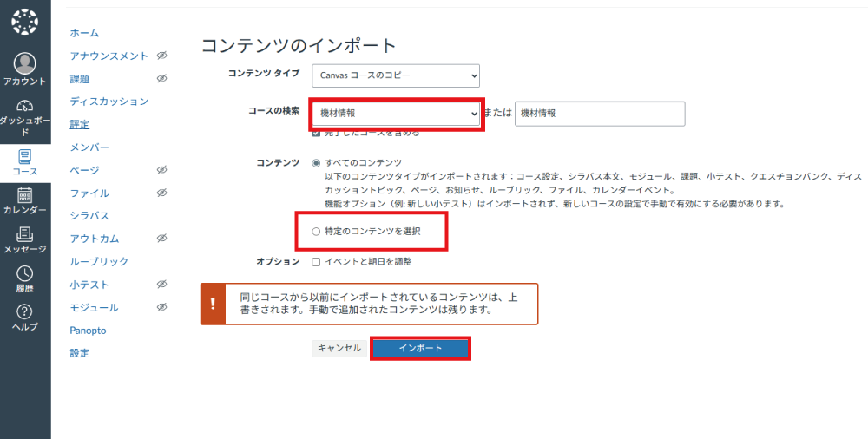This screenshot has width=868, height=439.
Task: Select the すべてのコンテンツ radio button
Action: pos(316,162)
